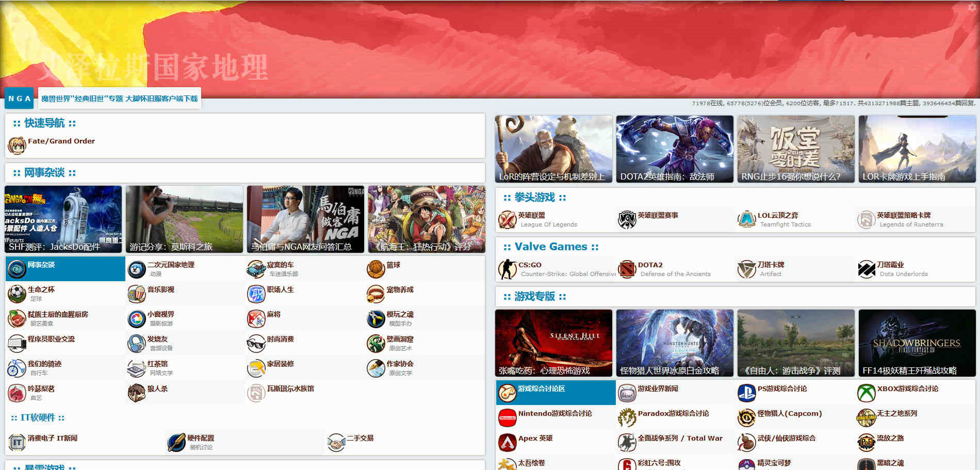The width and height of the screenshot is (980, 470).
Task: Click the 刀塔卡牌 Artifact forum link
Action: 771,265
